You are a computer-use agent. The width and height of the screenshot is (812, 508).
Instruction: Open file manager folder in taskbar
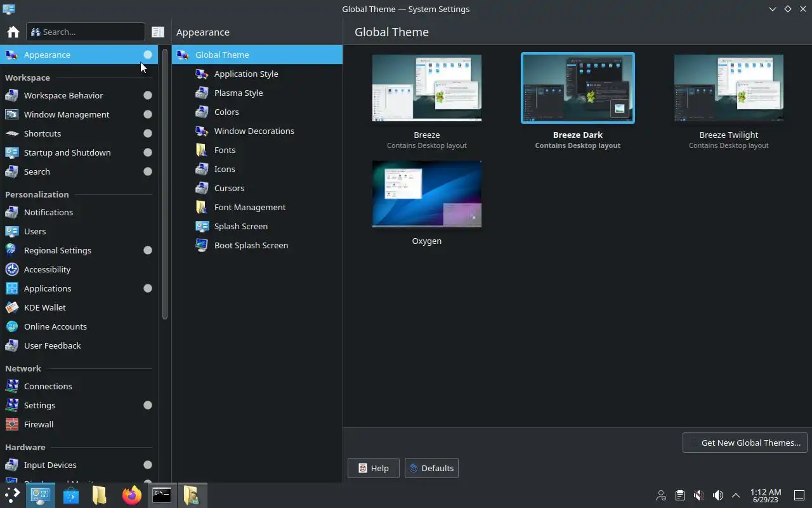pyautogui.click(x=100, y=495)
